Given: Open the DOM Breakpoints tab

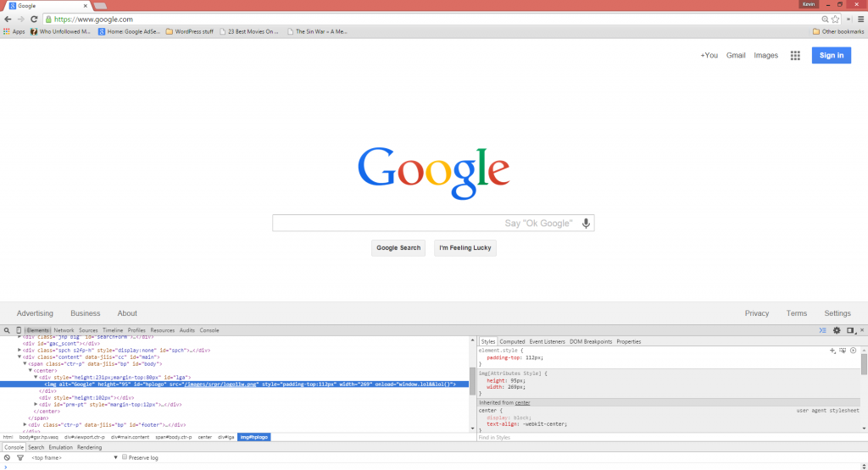Looking at the screenshot, I should tap(591, 342).
